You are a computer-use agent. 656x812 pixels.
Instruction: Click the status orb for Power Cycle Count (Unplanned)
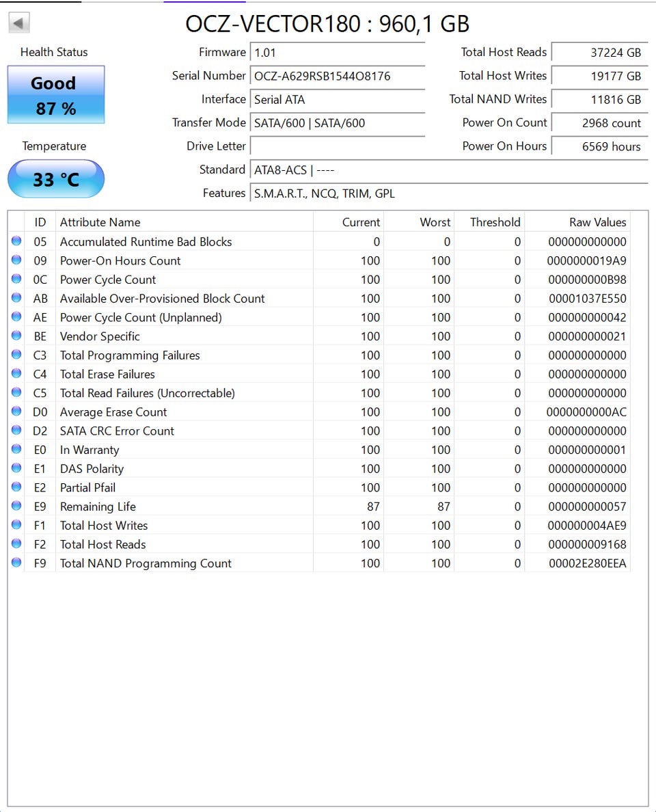(x=16, y=316)
